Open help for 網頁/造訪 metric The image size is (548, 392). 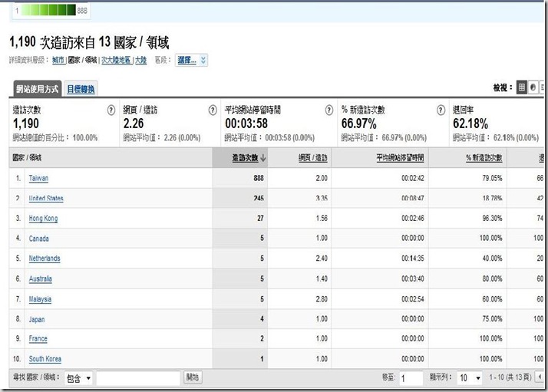point(213,110)
